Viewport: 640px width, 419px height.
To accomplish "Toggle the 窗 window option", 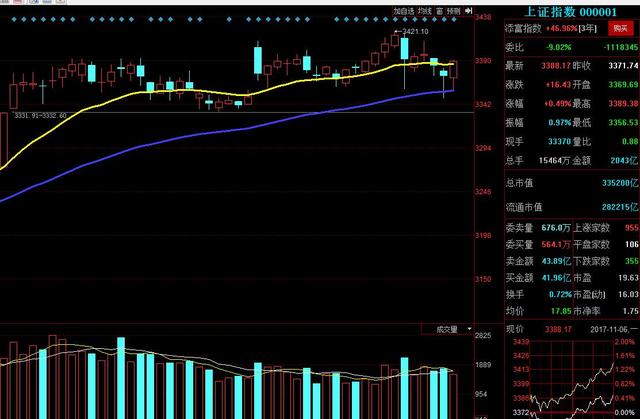I will click(x=440, y=11).
